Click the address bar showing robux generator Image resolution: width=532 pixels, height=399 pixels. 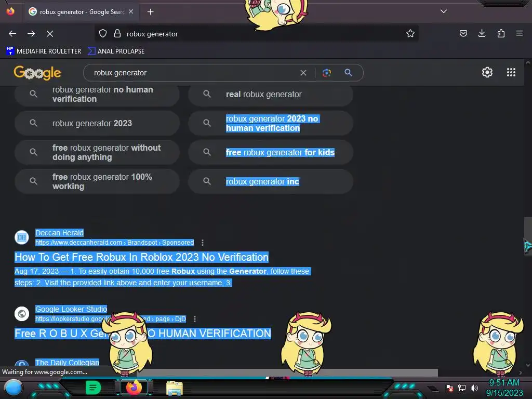[x=257, y=34]
